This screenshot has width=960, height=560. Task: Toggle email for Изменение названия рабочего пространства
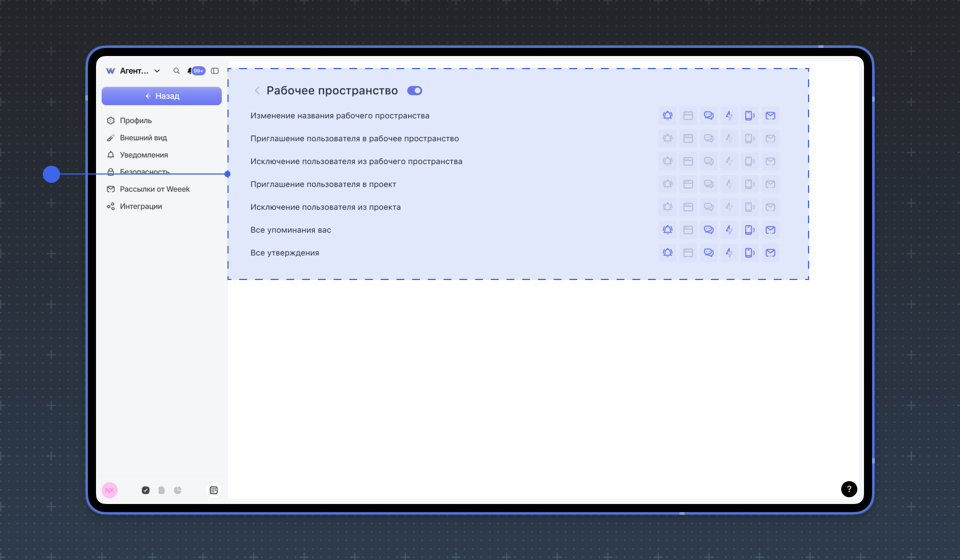[x=770, y=115]
